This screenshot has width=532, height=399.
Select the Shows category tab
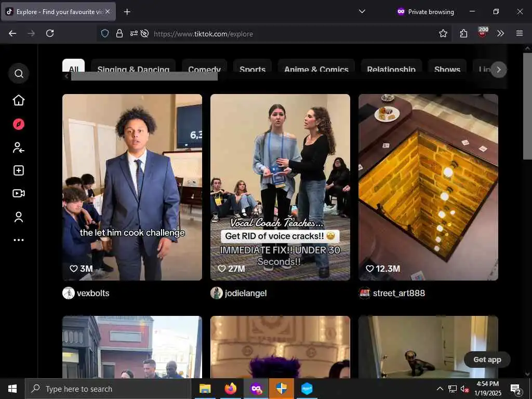coord(447,66)
